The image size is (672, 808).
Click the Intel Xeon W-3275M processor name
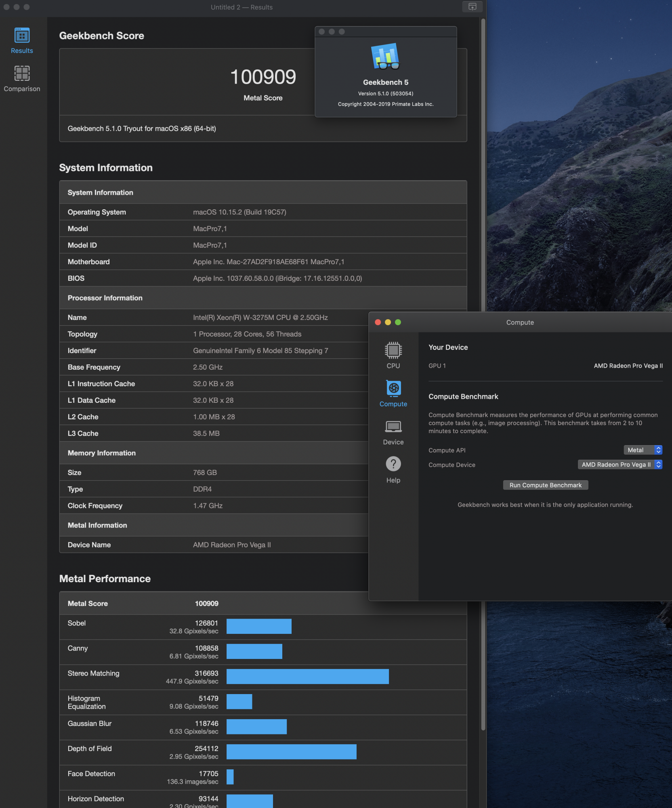(x=260, y=318)
